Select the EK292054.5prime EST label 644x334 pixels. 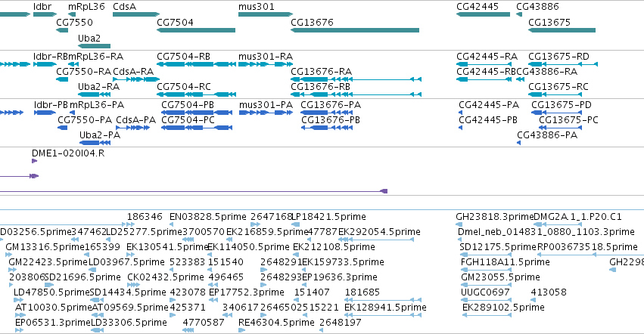click(379, 231)
